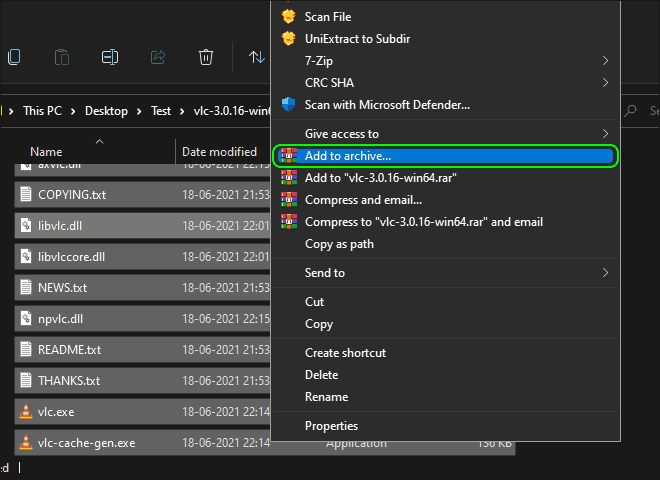Select THANKS.txt file name
Screen dimensions: 660x480
pos(69,381)
